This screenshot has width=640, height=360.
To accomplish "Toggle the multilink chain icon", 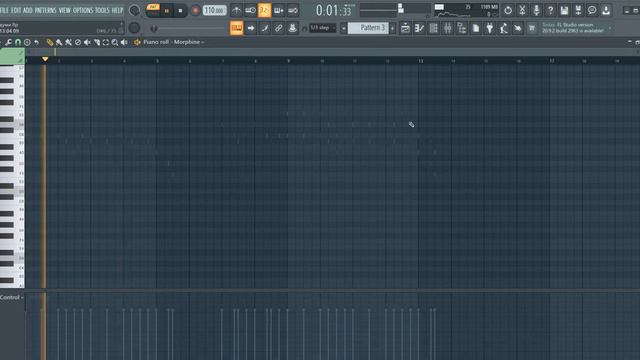I will (x=278, y=28).
